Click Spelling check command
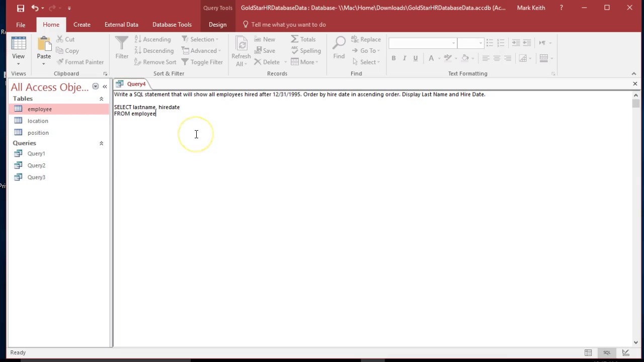This screenshot has height=362, width=644. (x=306, y=51)
